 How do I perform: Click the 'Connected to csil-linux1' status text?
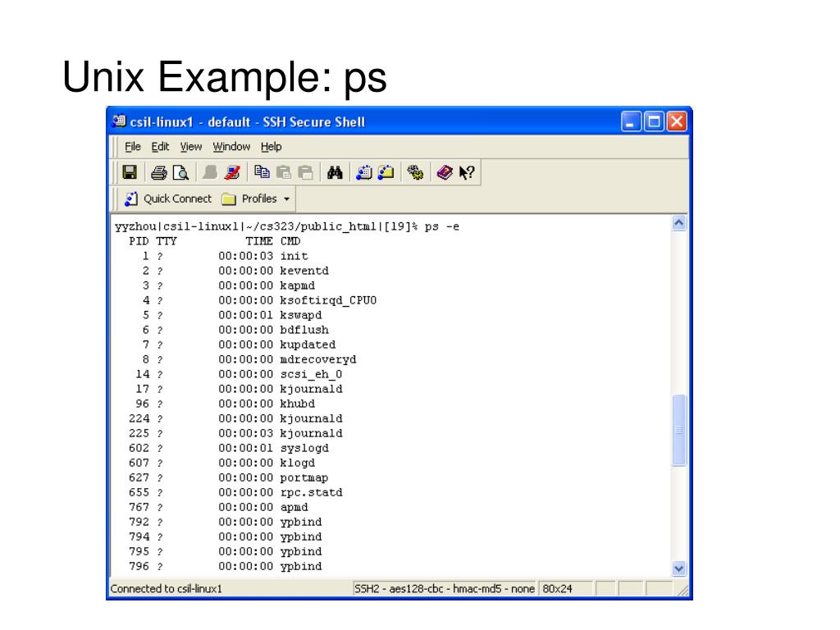click(x=166, y=589)
